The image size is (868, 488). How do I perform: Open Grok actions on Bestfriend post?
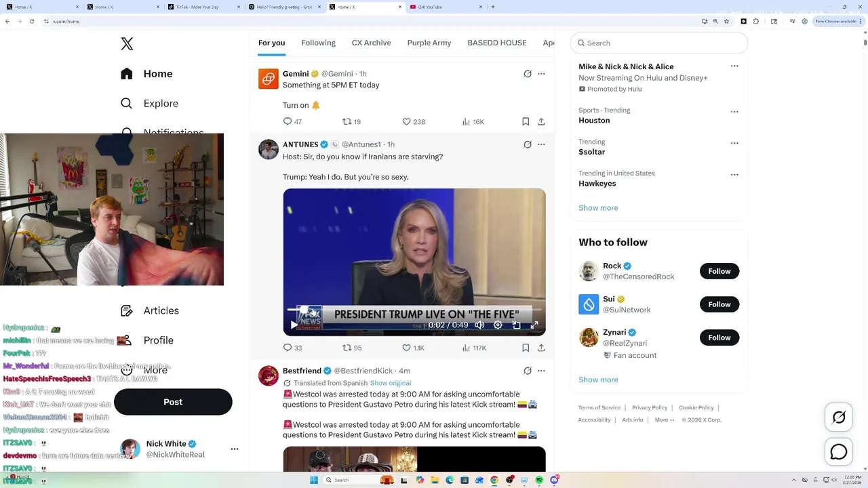click(x=528, y=371)
